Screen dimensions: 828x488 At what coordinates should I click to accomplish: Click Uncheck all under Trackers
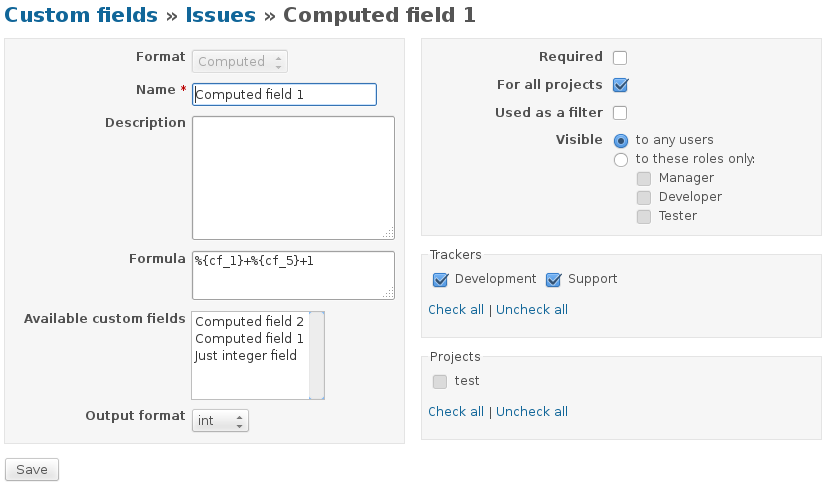click(x=532, y=310)
